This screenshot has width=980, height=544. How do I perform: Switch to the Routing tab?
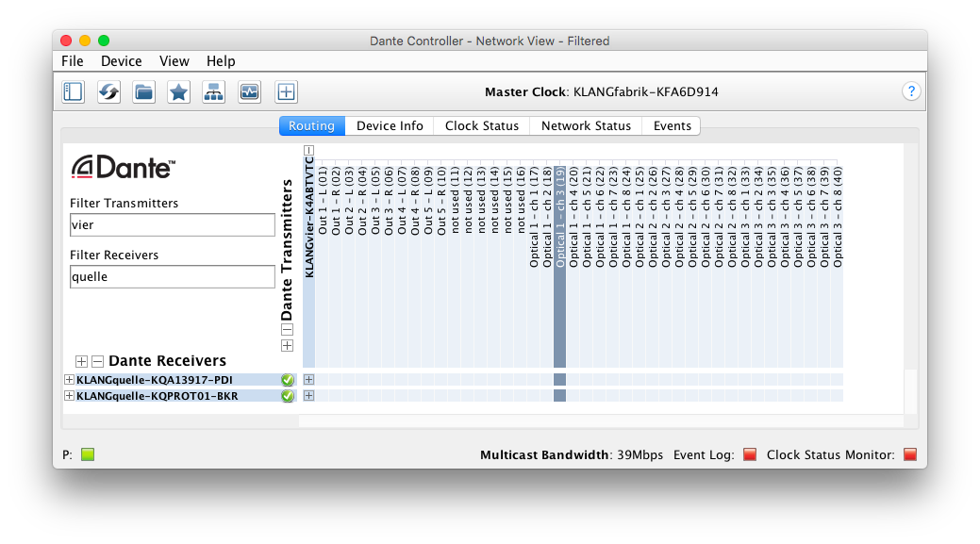(312, 125)
